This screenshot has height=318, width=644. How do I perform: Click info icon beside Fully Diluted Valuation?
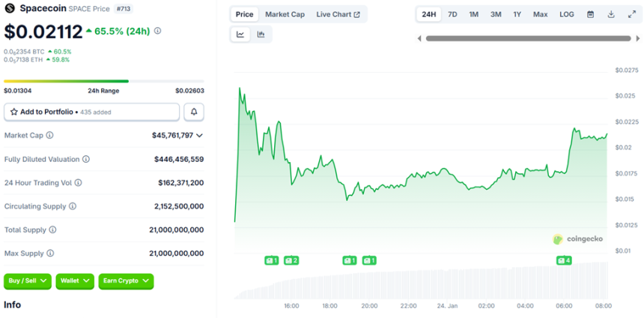point(86,159)
